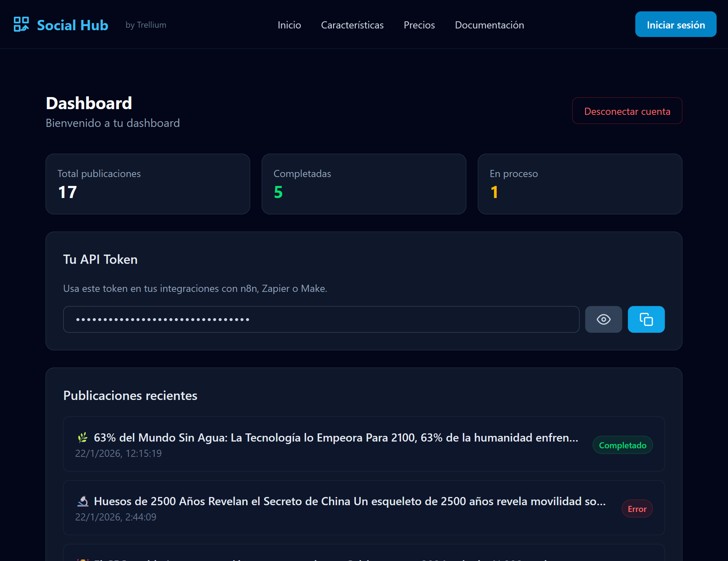Click the eye icon next to the token field
The height and width of the screenshot is (561, 728).
click(x=603, y=319)
